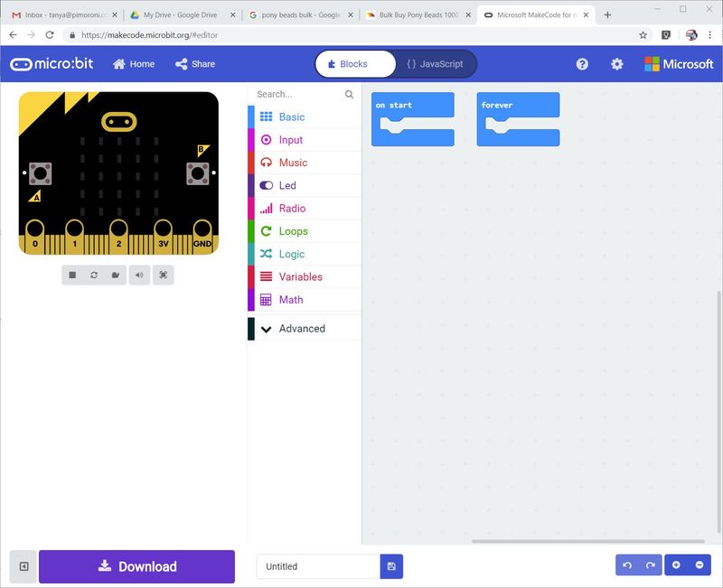This screenshot has height=588, width=723.
Task: Open the Variables blocks category
Action: tap(305, 277)
